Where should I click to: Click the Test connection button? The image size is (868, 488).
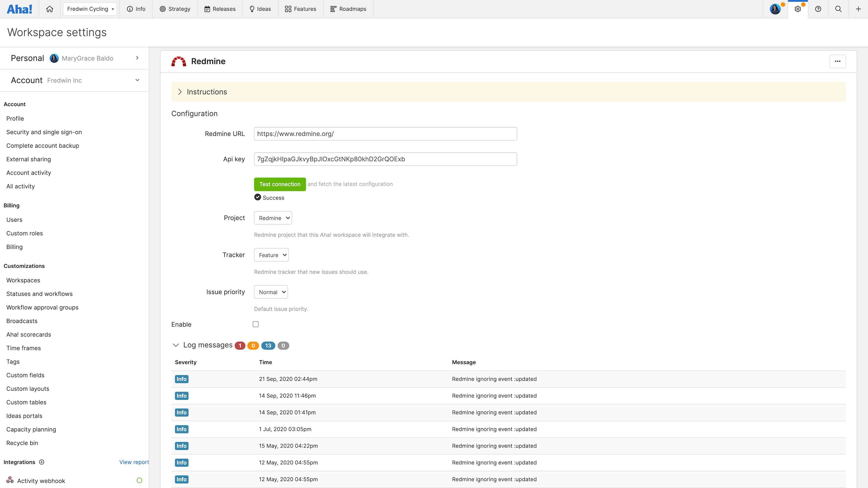tap(280, 184)
